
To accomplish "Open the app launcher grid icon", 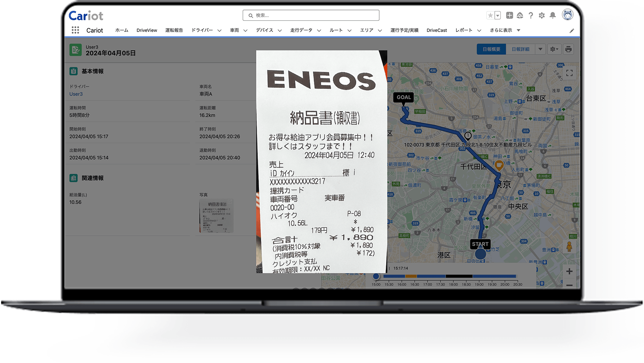I will tap(75, 30).
